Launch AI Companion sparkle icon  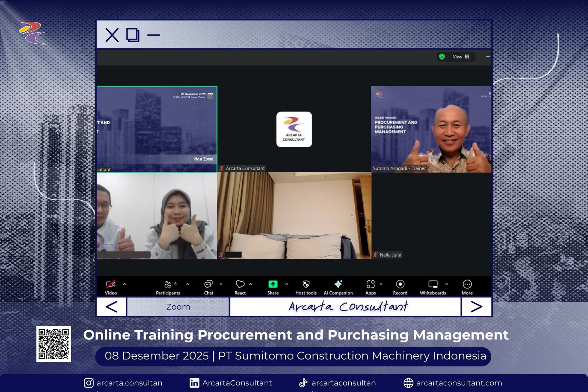click(x=338, y=284)
